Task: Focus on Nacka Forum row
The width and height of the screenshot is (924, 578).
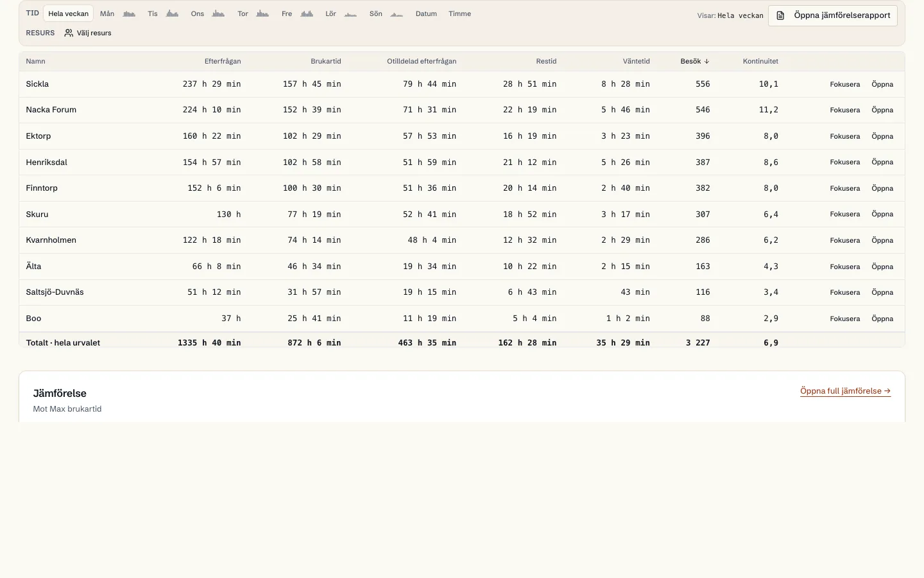Action: point(845,110)
